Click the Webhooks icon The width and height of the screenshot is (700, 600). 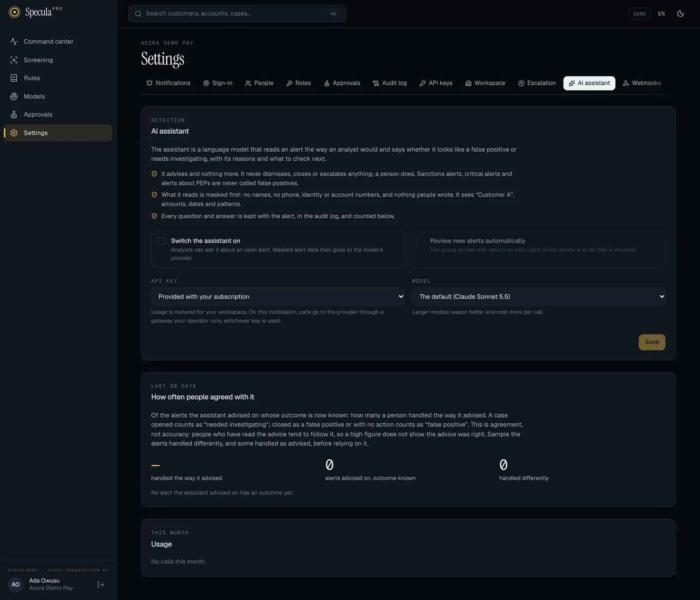coord(626,83)
